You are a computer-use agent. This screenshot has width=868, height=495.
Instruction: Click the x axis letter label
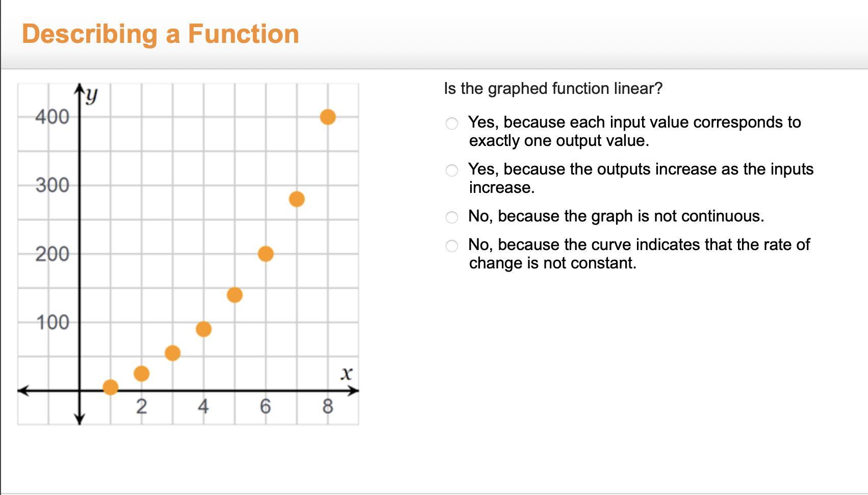click(346, 374)
